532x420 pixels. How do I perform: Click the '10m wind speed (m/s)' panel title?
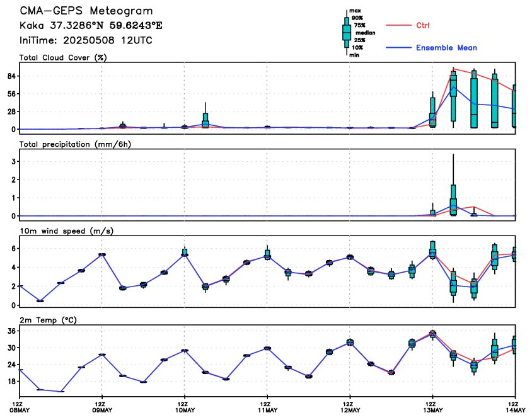[x=67, y=231]
